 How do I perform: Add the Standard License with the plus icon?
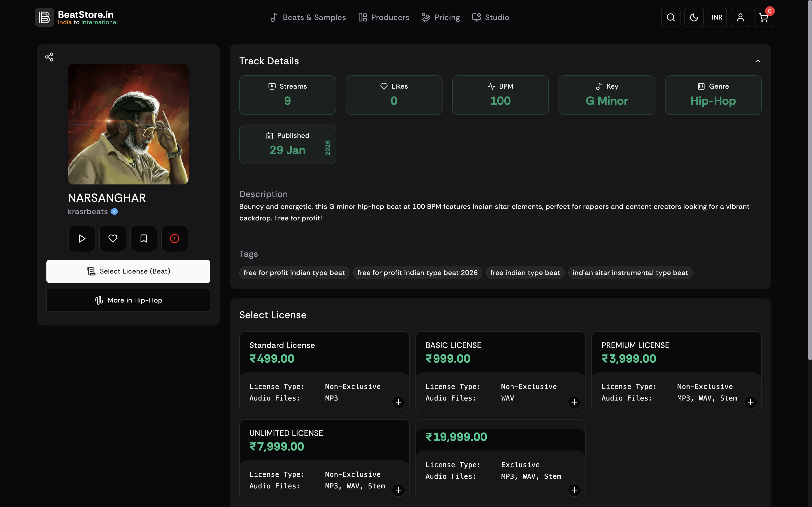tap(398, 402)
